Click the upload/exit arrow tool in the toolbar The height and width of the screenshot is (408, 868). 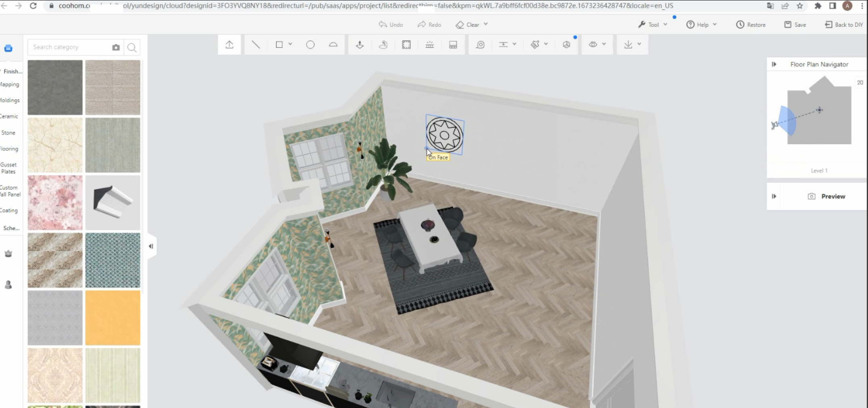229,45
